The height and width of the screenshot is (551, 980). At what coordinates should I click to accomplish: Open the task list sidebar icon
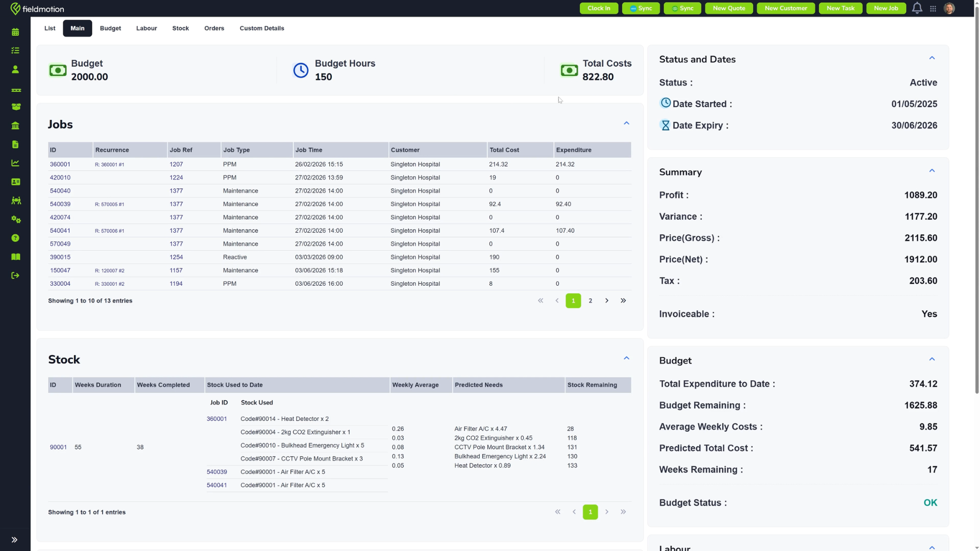[15, 51]
